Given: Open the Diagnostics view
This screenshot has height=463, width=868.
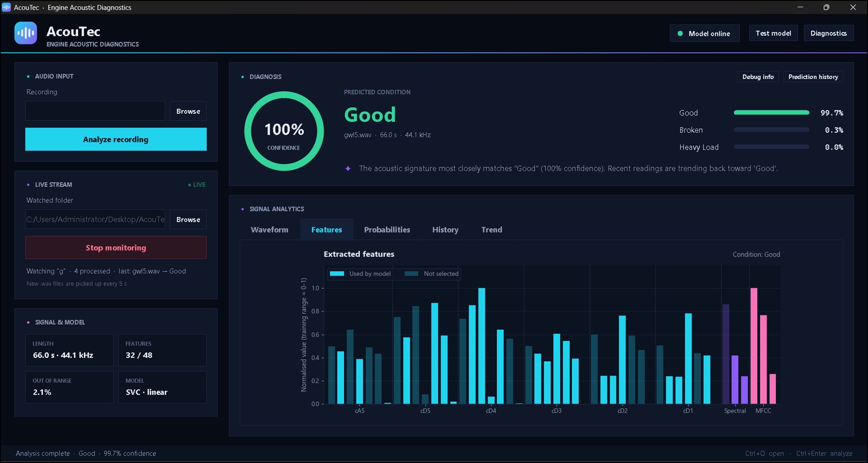Looking at the screenshot, I should point(828,33).
